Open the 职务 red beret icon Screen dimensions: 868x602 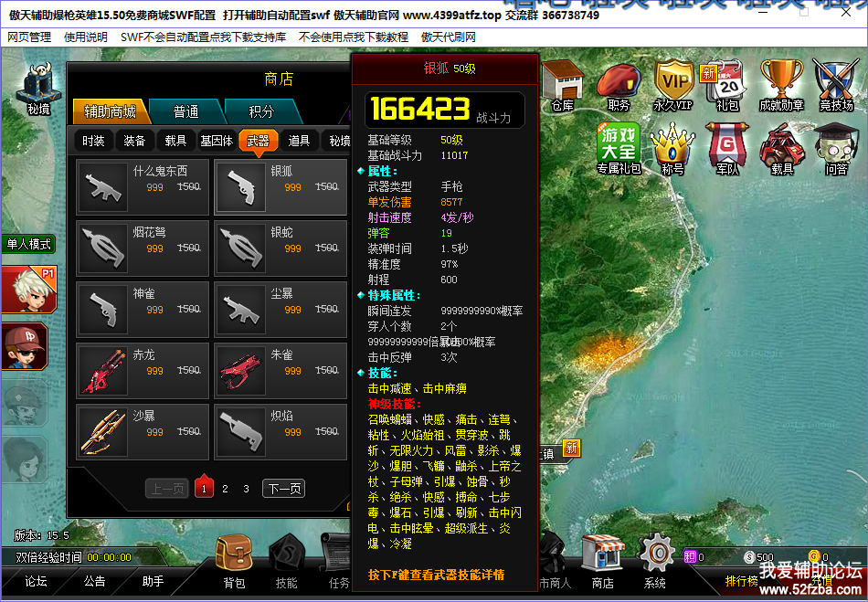click(619, 87)
